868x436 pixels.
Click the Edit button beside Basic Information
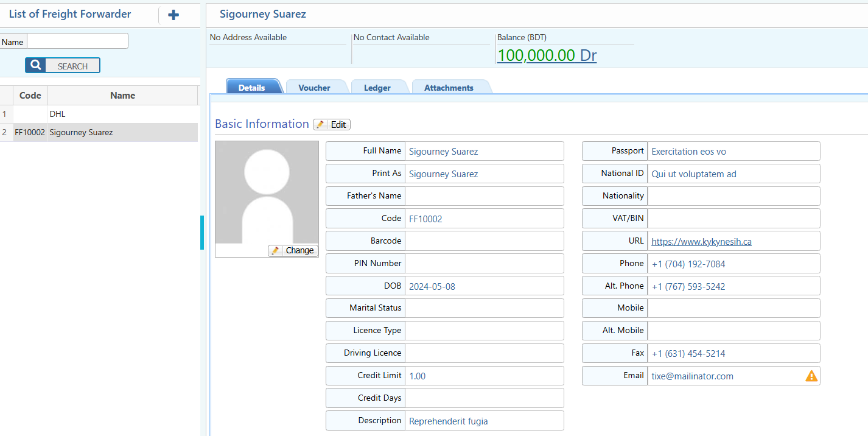coord(332,124)
